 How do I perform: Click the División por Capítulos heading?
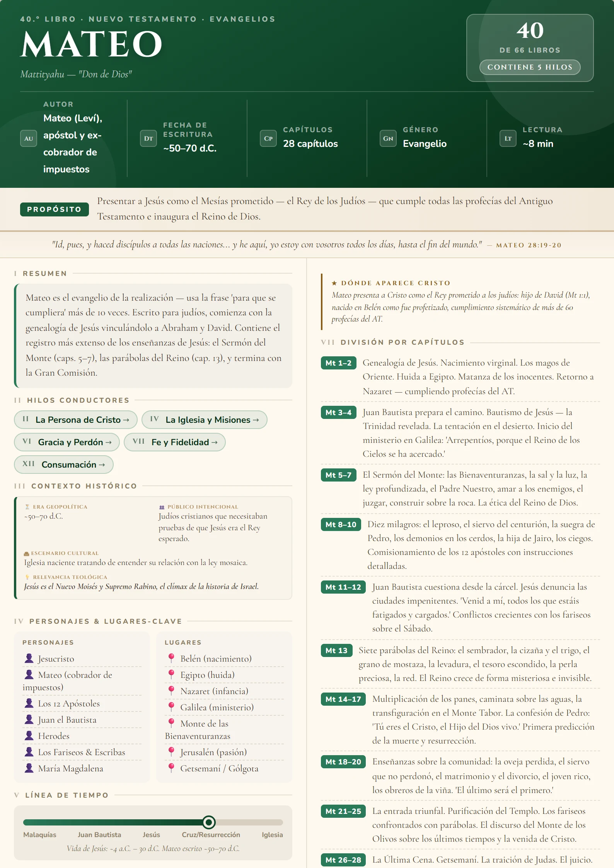pos(403,342)
